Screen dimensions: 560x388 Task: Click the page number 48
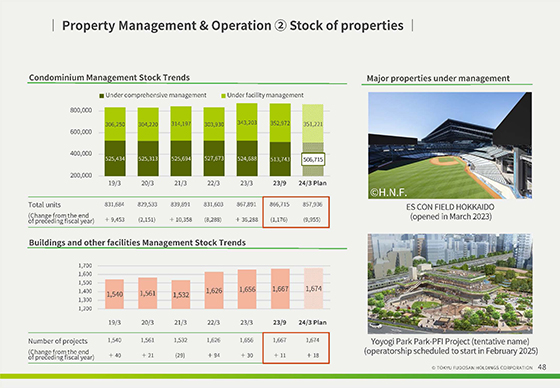click(542, 367)
